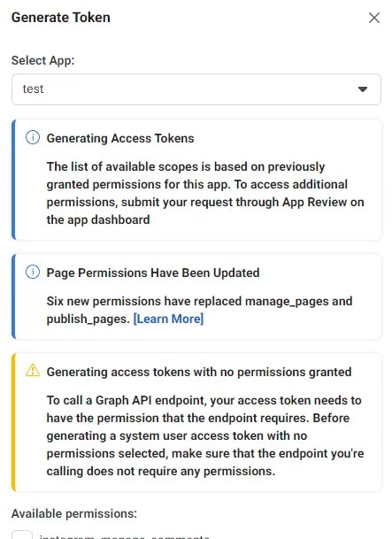Click the instagram_manage_comments permission label

125,536
